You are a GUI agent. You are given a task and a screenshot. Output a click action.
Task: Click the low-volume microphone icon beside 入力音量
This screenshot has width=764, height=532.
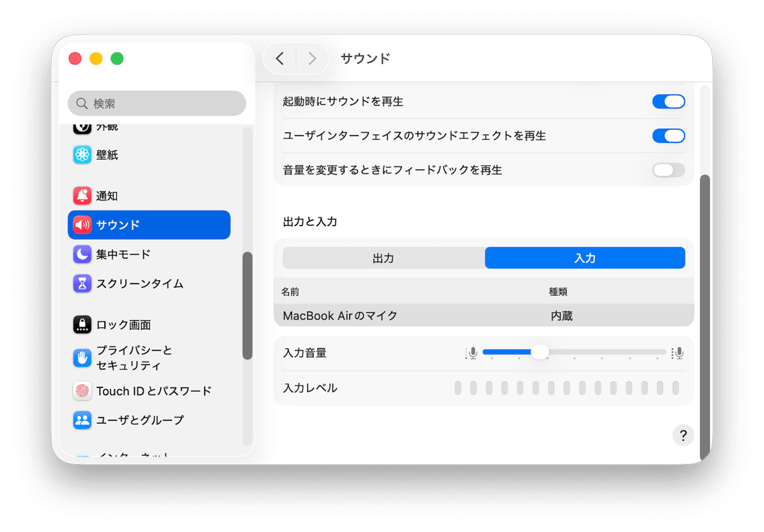click(x=472, y=354)
